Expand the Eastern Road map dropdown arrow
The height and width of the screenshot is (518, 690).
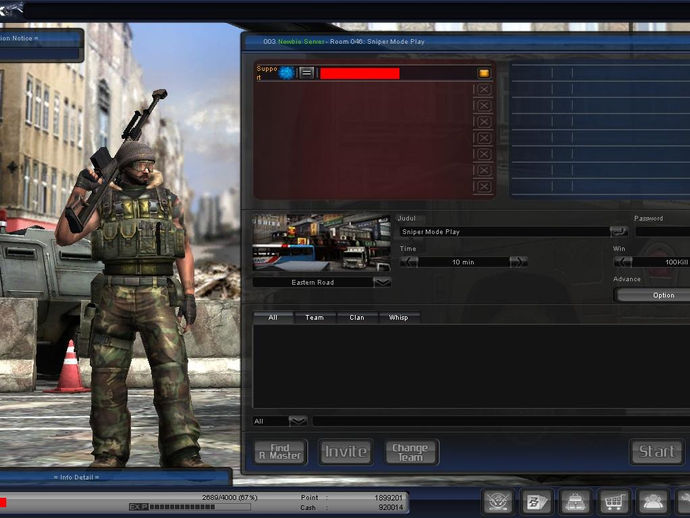pyautogui.click(x=382, y=283)
